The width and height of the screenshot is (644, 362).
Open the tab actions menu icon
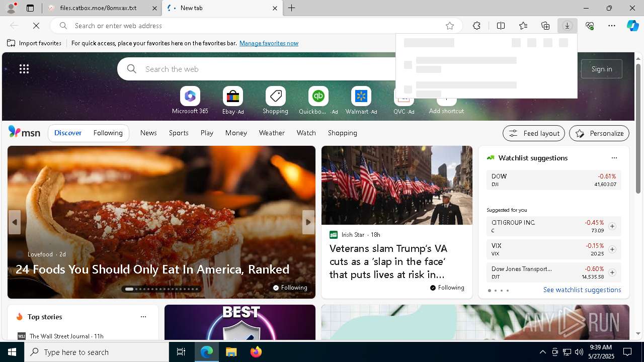pyautogui.click(x=30, y=8)
